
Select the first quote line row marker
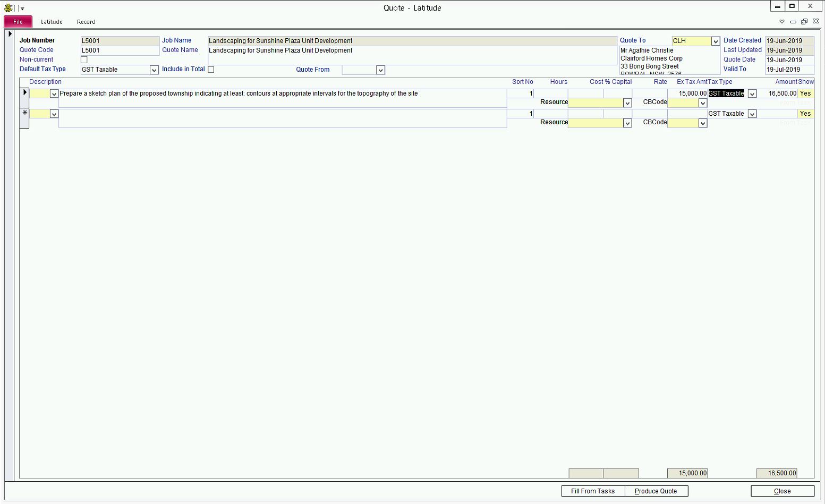pyautogui.click(x=24, y=93)
